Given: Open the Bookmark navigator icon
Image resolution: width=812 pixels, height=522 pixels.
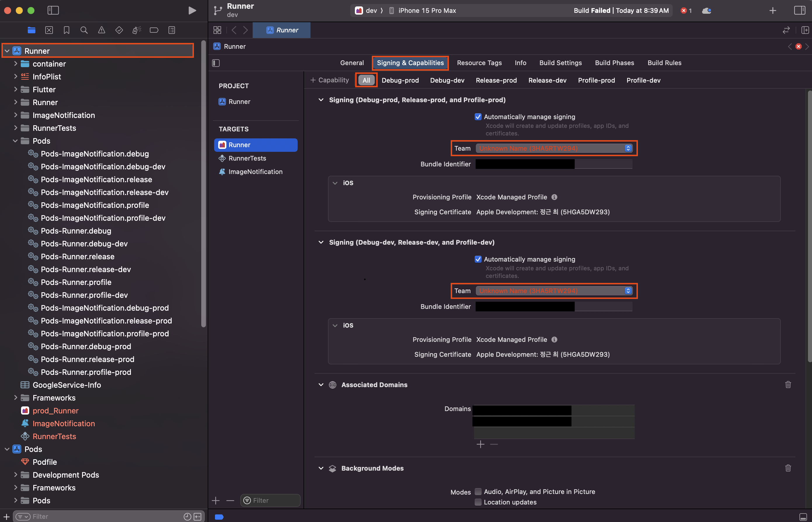Looking at the screenshot, I should coord(67,30).
